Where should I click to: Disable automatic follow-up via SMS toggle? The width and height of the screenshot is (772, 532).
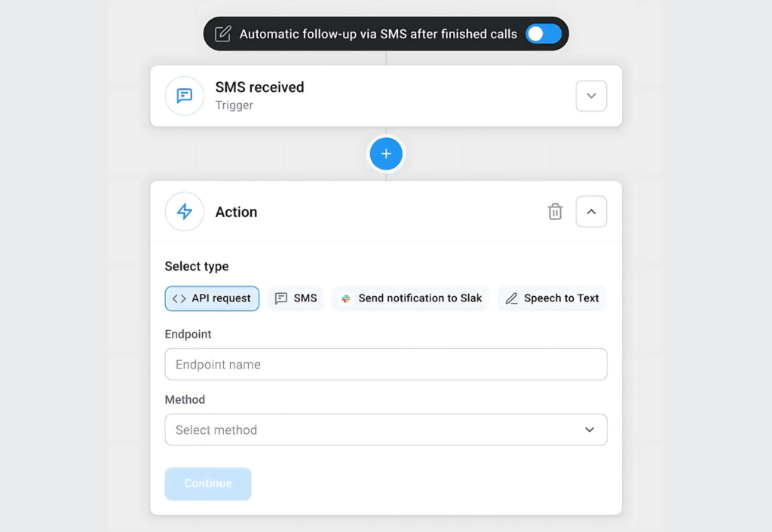click(544, 33)
